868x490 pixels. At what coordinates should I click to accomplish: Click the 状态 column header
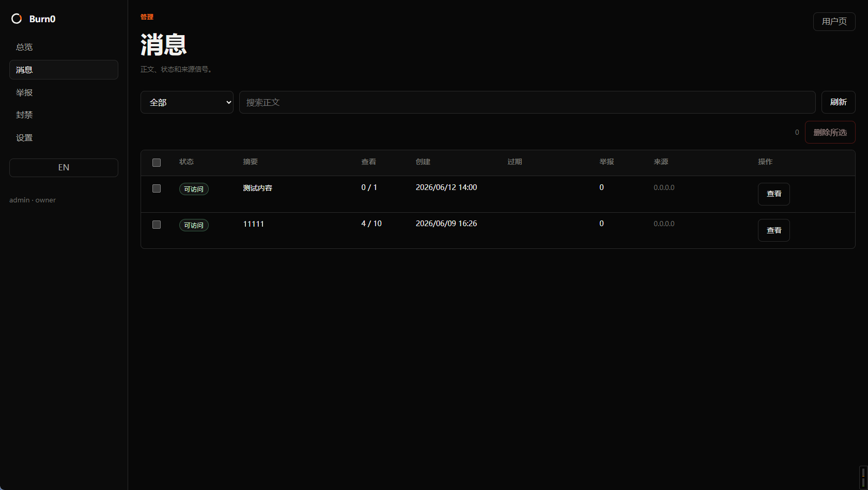pos(187,162)
